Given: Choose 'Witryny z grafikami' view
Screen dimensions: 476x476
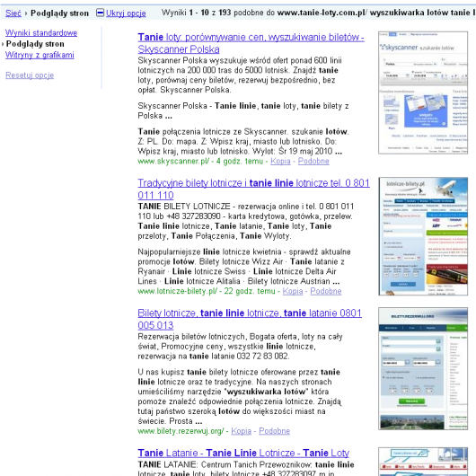Looking at the screenshot, I should pos(40,55).
